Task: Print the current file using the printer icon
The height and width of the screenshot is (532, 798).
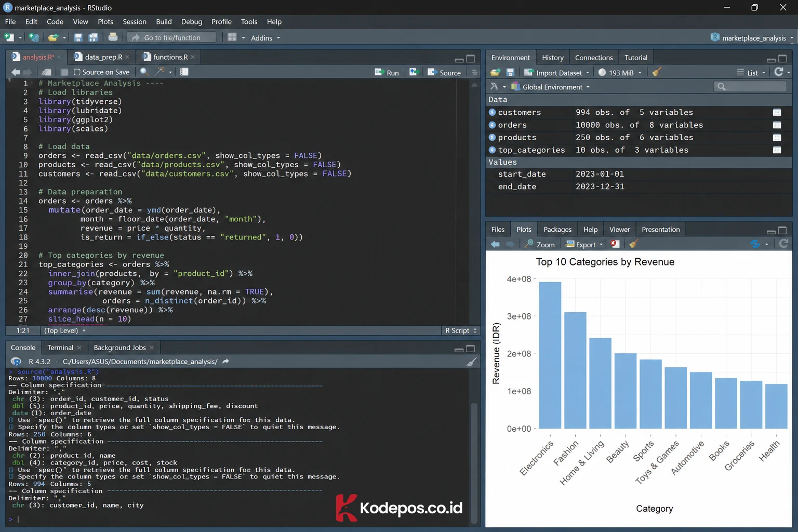Action: click(x=113, y=37)
